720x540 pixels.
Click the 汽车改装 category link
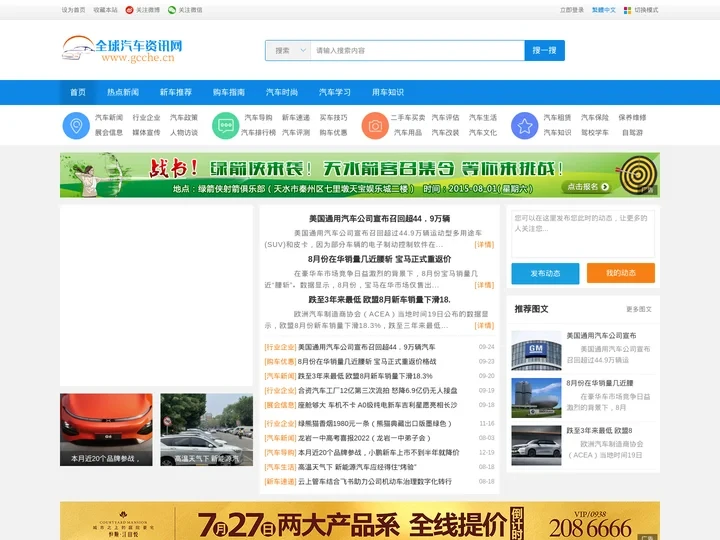click(x=445, y=133)
